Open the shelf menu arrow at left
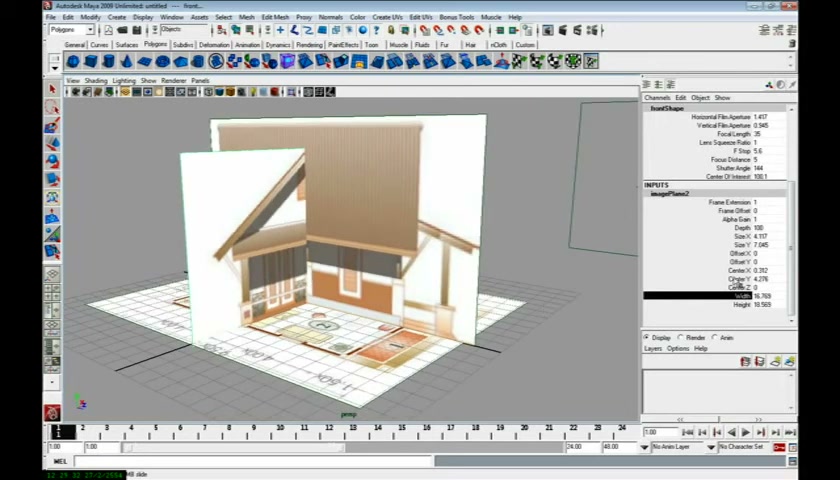The width and height of the screenshot is (840, 480). 55,68
